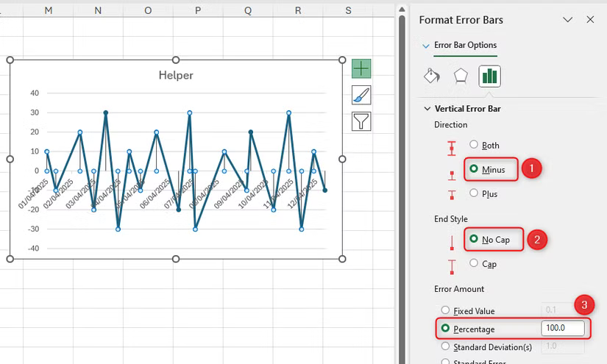This screenshot has width=607, height=364.
Task: Close the Format Error Bars pane
Action: coord(590,19)
